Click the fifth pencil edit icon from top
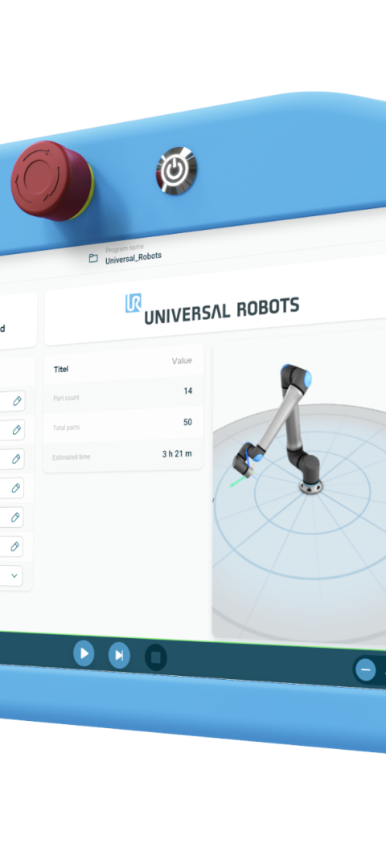The height and width of the screenshot is (868, 386). 15,517
